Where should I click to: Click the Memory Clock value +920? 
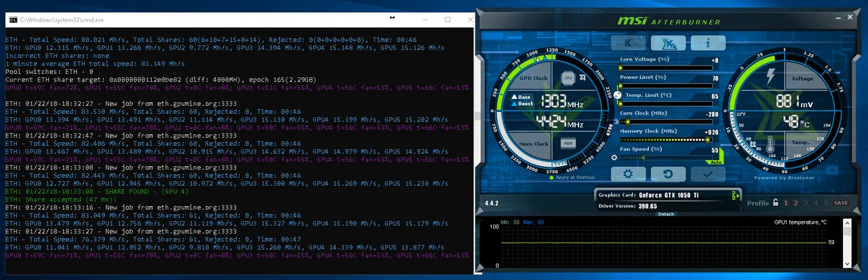pyautogui.click(x=711, y=132)
